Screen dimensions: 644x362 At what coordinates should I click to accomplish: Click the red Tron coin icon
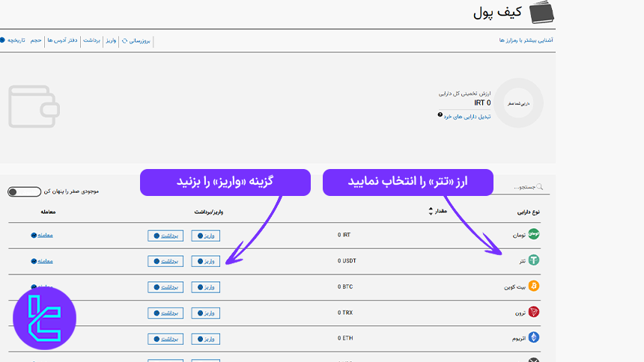pyautogui.click(x=533, y=312)
